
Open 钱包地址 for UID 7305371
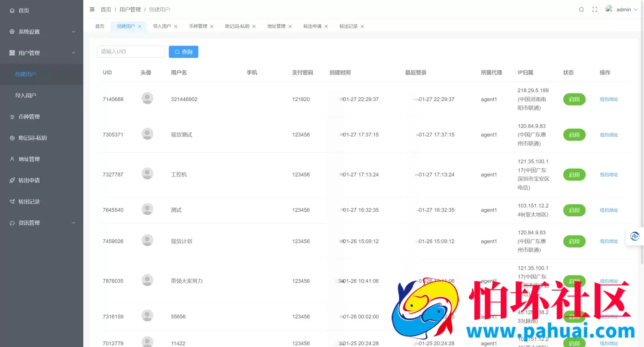[x=609, y=135]
